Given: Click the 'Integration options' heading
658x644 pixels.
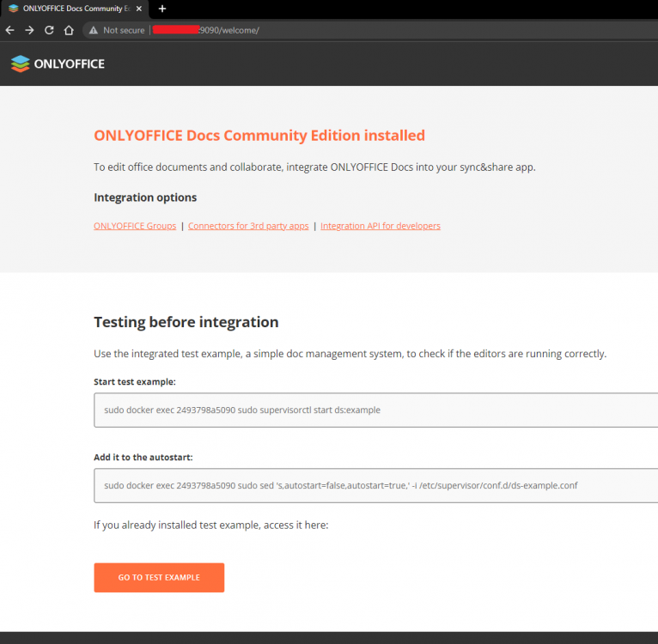Looking at the screenshot, I should (x=145, y=197).
